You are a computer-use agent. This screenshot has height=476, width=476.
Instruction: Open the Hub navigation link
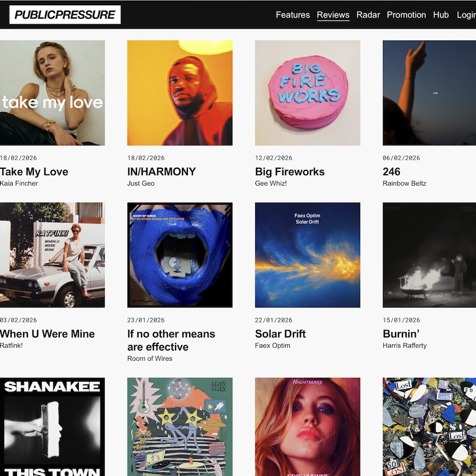(441, 15)
